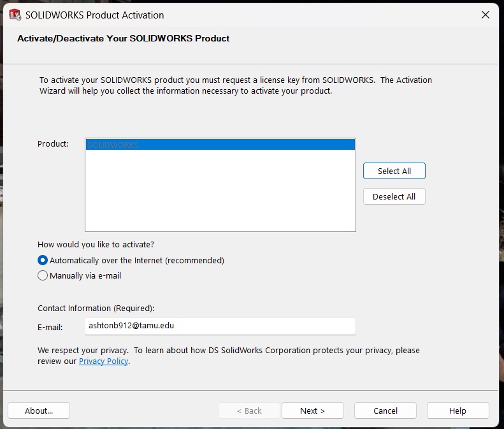Screen dimensions: 504x429
Task: Open the Privacy Policy link
Action: pyautogui.click(x=103, y=361)
